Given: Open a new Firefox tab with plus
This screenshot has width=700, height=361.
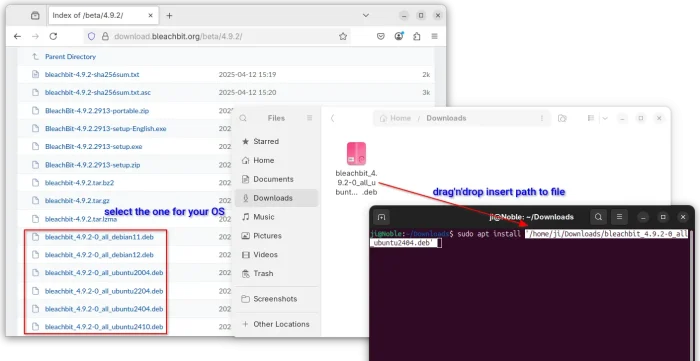Looking at the screenshot, I should (x=169, y=16).
